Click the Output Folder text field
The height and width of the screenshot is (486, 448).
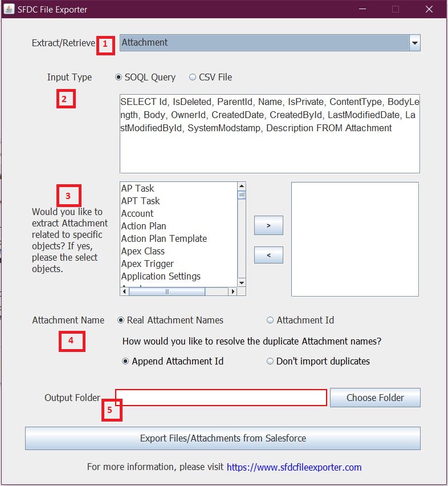coord(221,398)
